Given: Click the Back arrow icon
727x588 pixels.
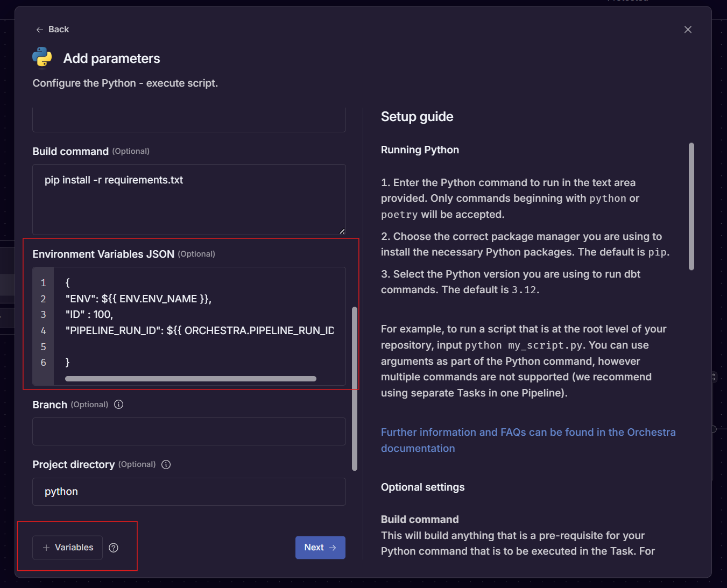Looking at the screenshot, I should [x=39, y=30].
